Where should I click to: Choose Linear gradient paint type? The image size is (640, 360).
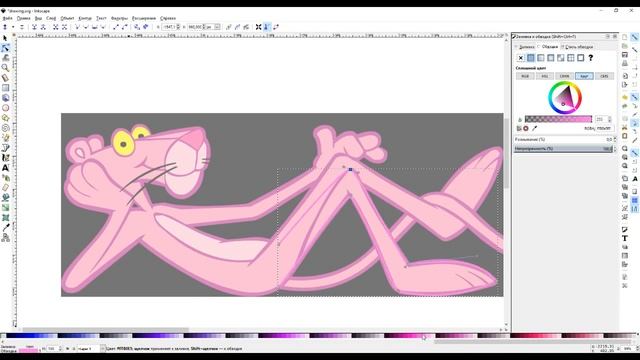(540, 58)
